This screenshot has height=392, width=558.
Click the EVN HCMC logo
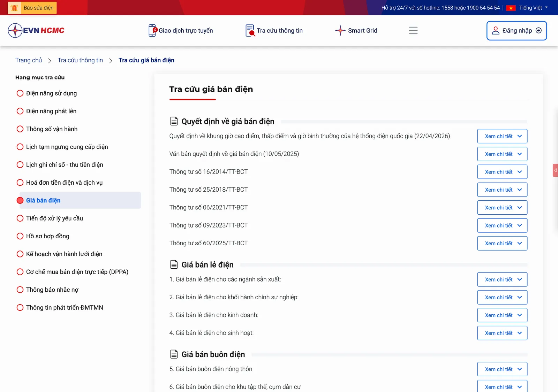(x=36, y=30)
